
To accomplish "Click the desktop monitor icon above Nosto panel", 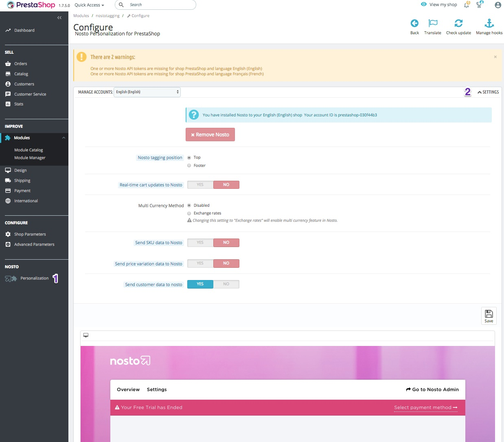I will pyautogui.click(x=86, y=335).
